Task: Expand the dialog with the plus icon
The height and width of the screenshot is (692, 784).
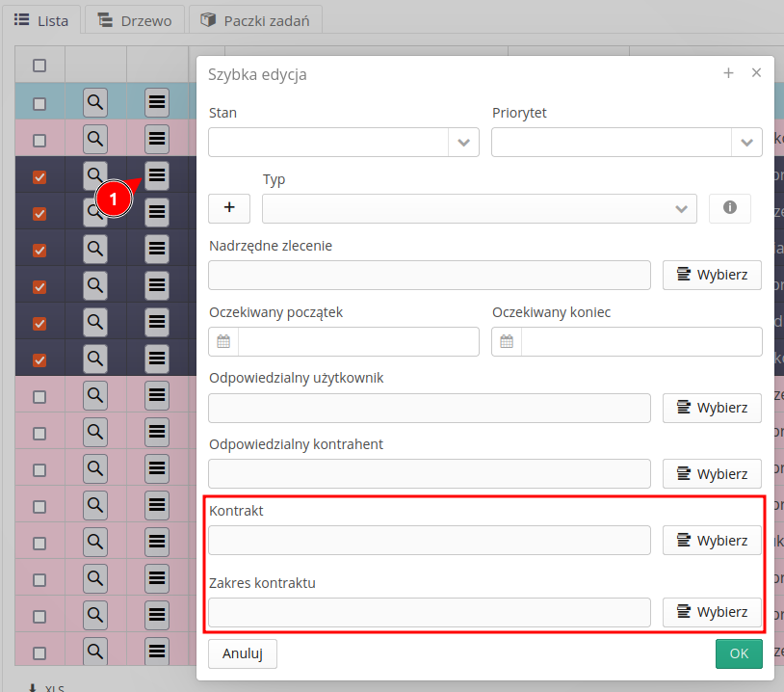Action: tap(728, 73)
